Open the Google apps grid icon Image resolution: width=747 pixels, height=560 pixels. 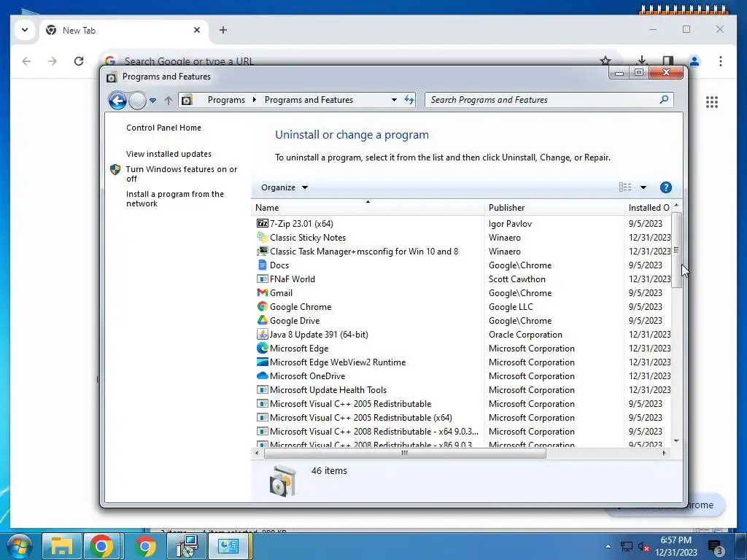click(712, 102)
